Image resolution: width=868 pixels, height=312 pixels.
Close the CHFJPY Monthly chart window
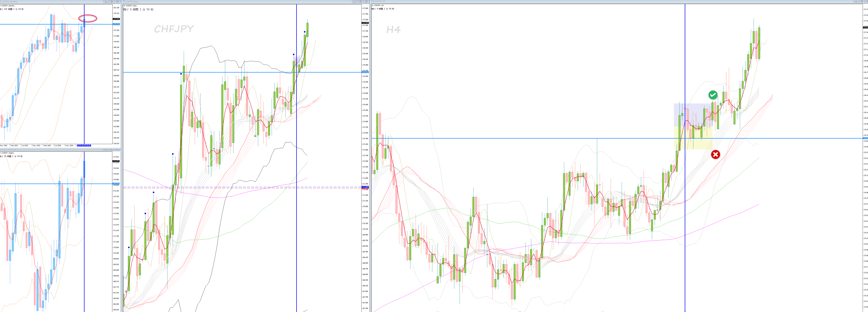point(118,2)
